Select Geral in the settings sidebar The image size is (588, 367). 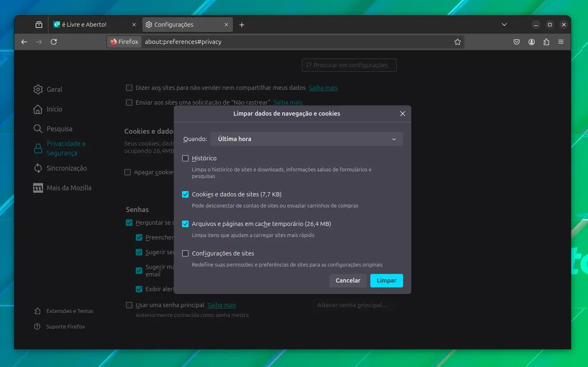pos(48,89)
